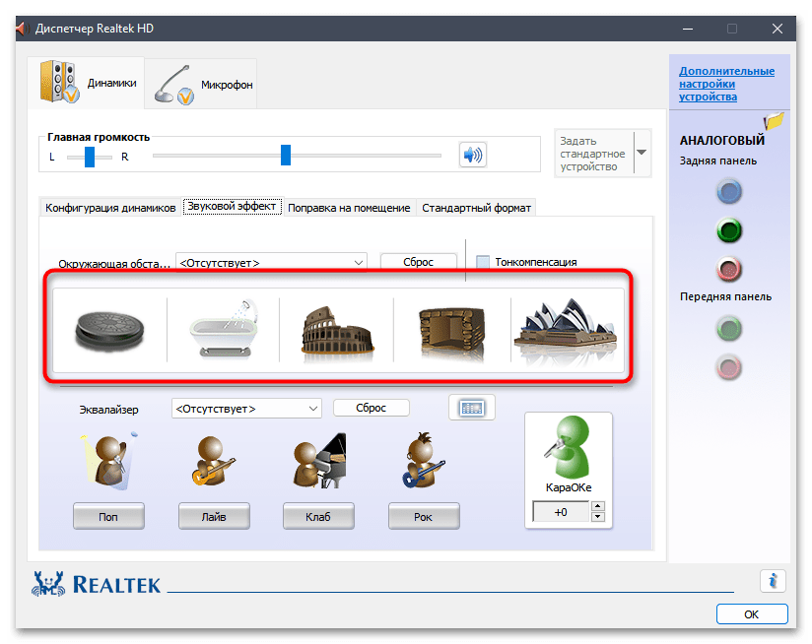This screenshot has height=644, width=812.
Task: Minimize the Диспетчер Realtek HD window
Action: 688,29
